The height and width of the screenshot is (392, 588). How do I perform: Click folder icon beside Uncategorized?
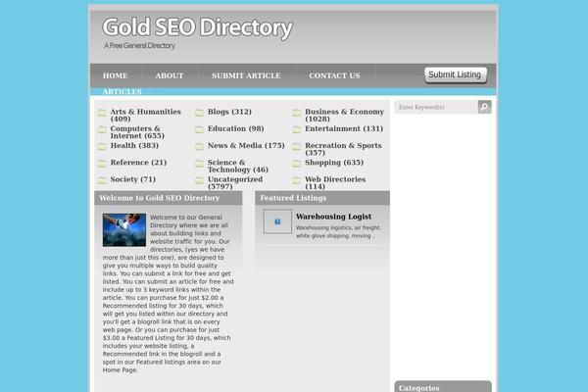[x=200, y=180]
